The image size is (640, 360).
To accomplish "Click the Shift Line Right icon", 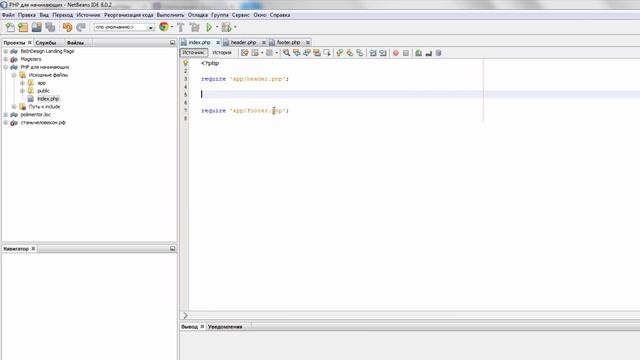I will click(383, 53).
